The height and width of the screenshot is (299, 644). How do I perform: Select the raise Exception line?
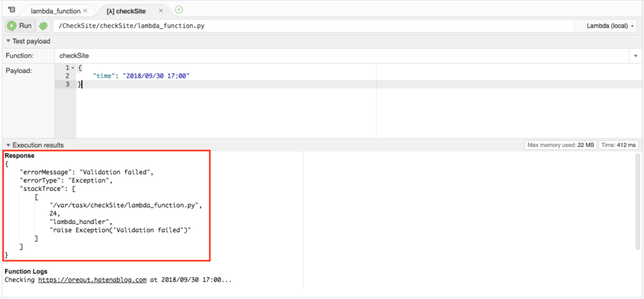(x=120, y=230)
